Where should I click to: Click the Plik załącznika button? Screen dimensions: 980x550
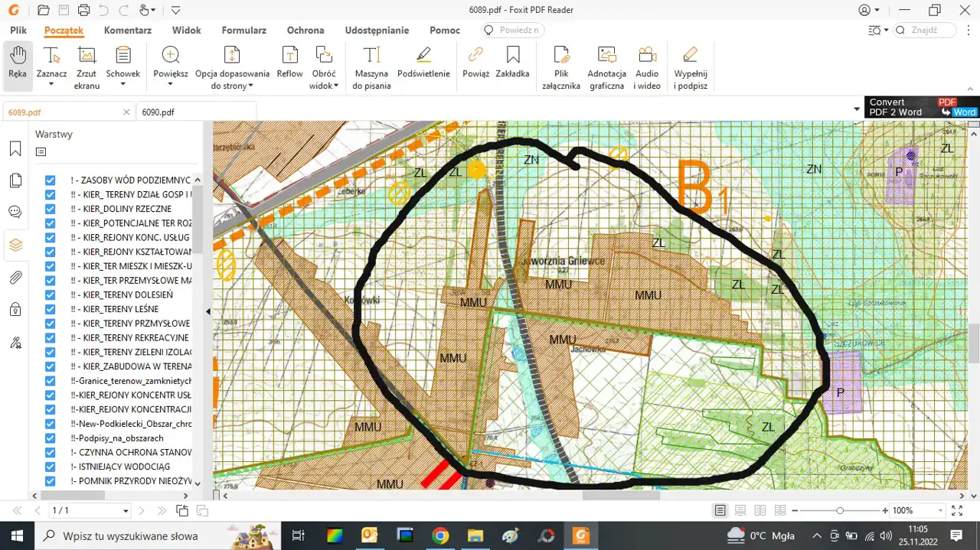pyautogui.click(x=561, y=67)
